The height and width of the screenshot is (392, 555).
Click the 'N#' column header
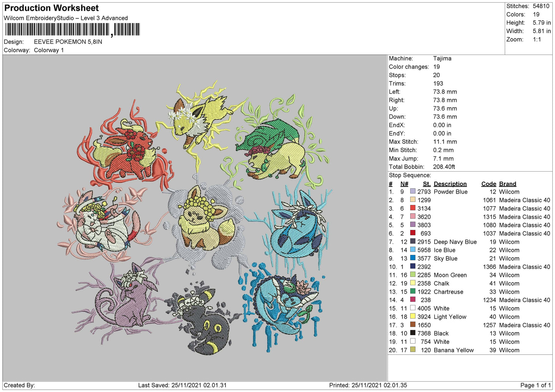tap(404, 184)
